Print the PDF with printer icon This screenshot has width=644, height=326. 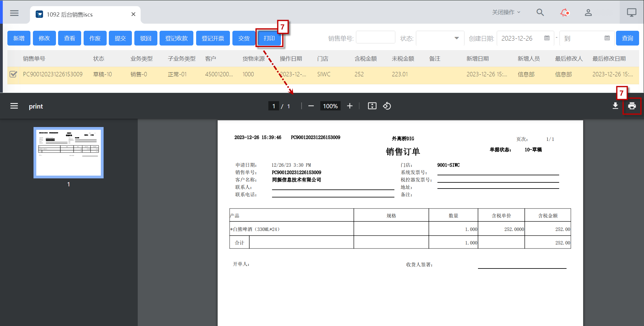(x=632, y=106)
